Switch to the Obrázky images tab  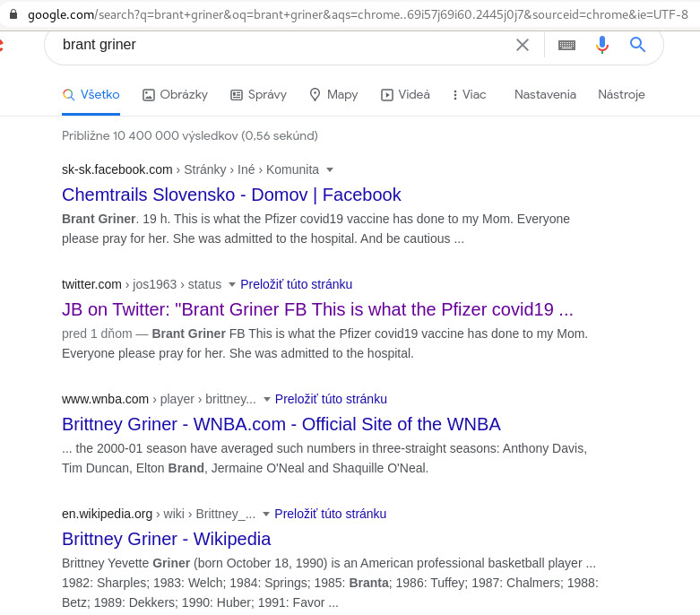coord(175,94)
